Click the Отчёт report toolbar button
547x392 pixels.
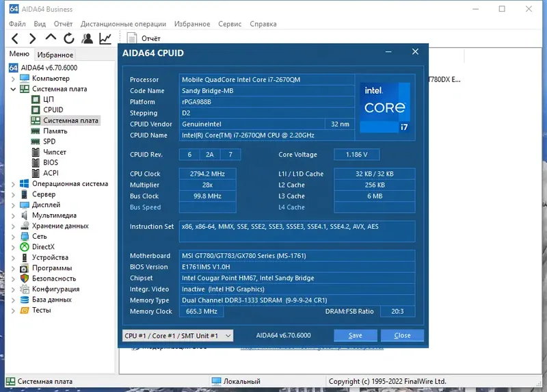click(x=144, y=38)
